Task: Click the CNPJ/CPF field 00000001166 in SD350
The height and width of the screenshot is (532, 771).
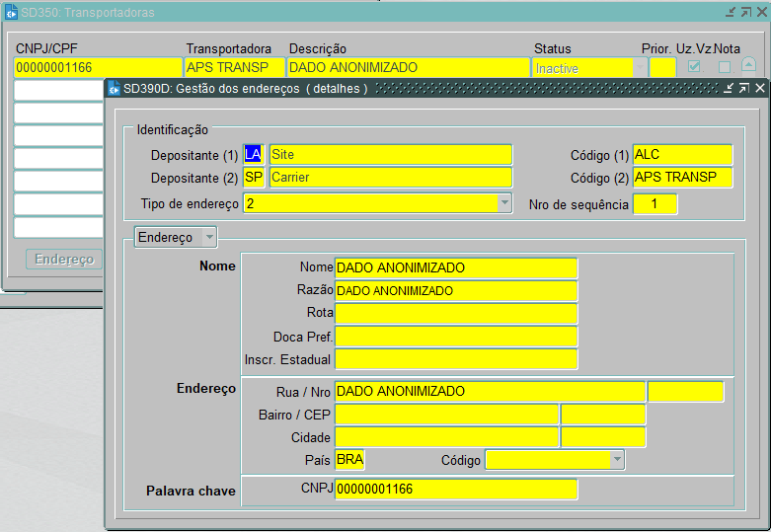Action: (x=98, y=67)
